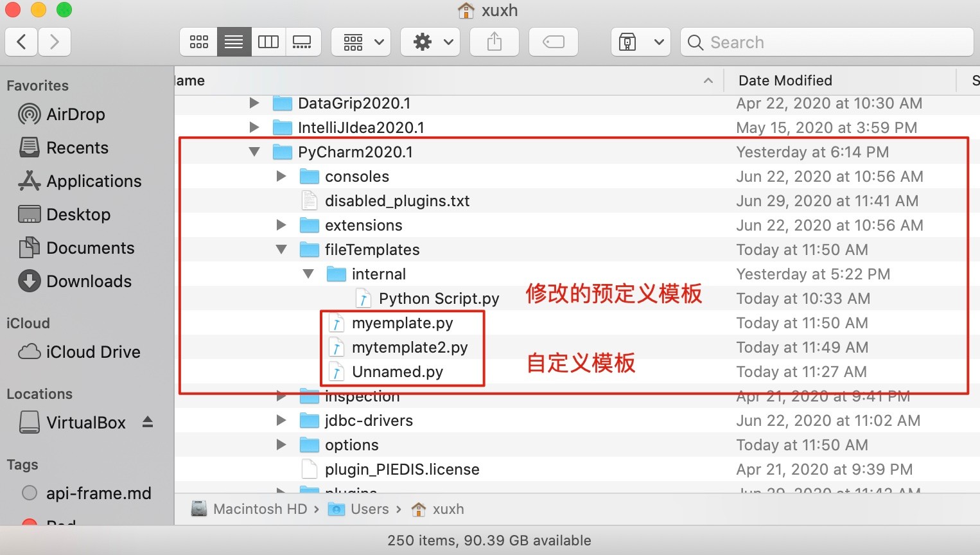
Task: Expand the DataGrip2020.1 folder
Action: (x=254, y=103)
